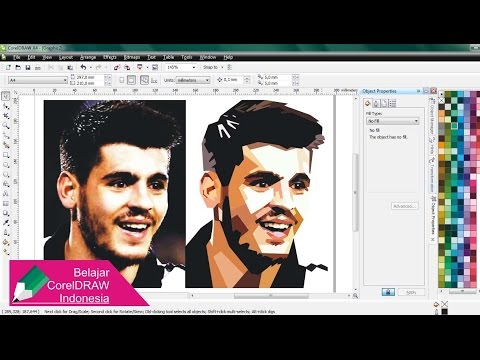Click the Advanced button
Image resolution: width=480 pixels, height=360 pixels.
[405, 206]
